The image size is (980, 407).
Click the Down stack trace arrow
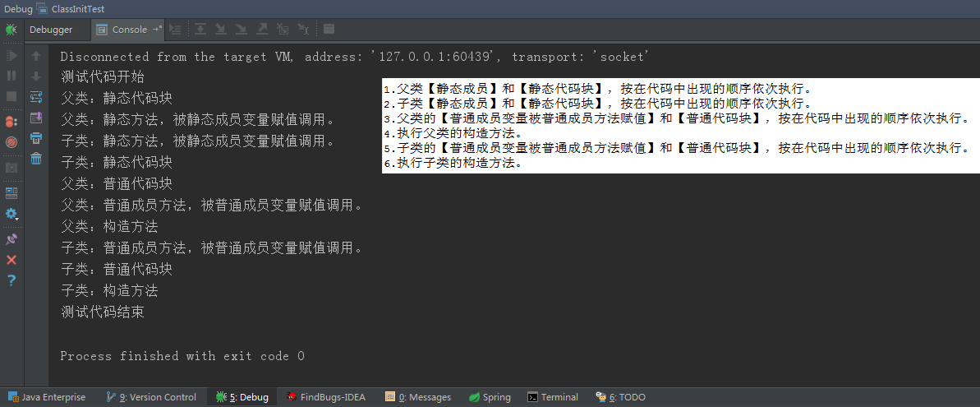point(36,76)
